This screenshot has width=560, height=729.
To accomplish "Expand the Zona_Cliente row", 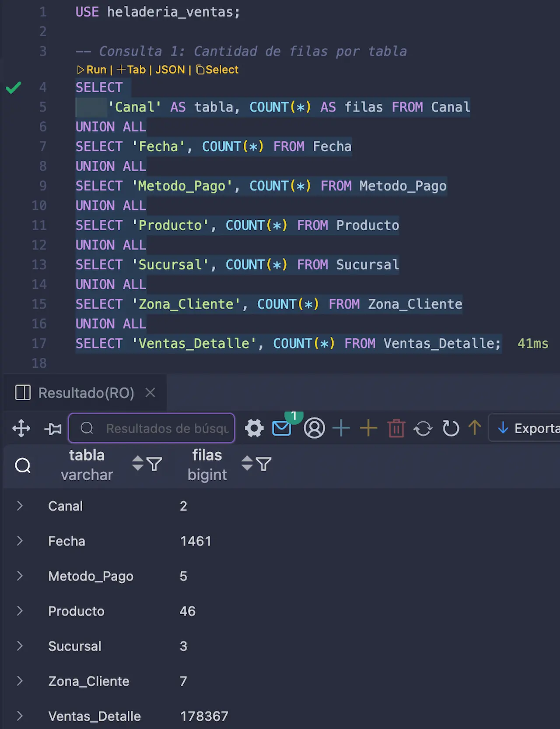I will coord(20,681).
